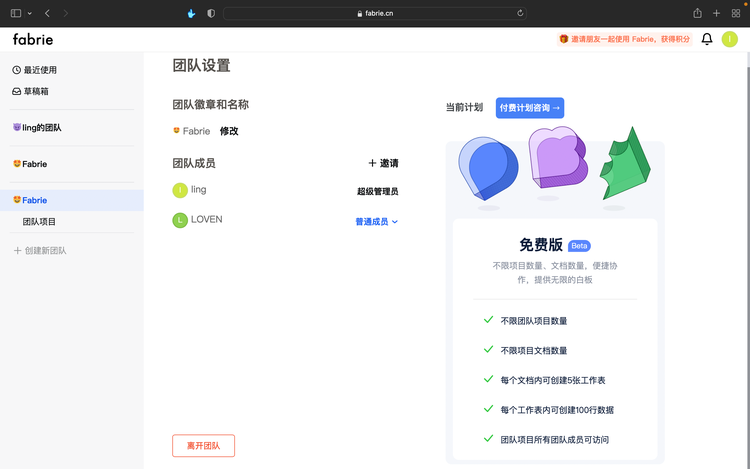Click the 当前计划 label
750x469 pixels.
pyautogui.click(x=464, y=108)
